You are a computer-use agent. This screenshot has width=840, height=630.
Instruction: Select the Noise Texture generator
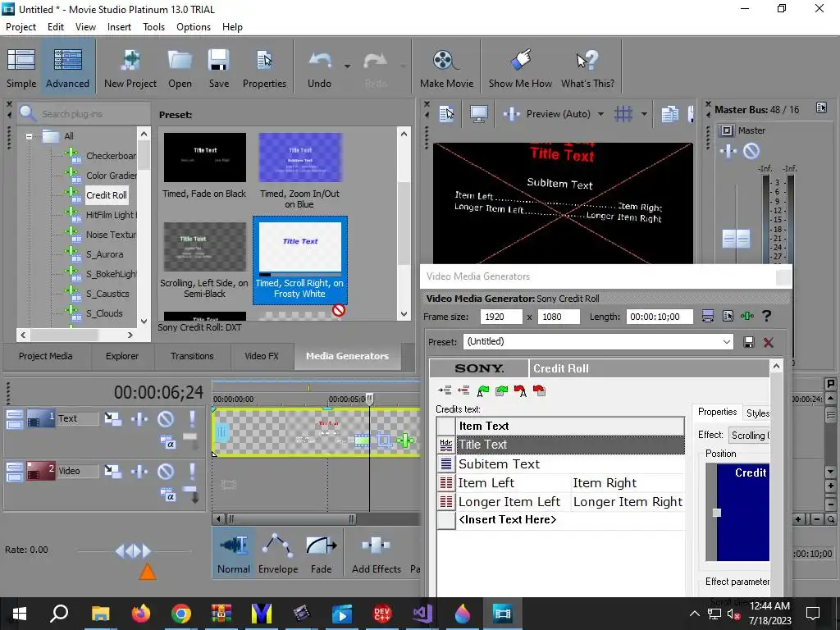coord(111,235)
